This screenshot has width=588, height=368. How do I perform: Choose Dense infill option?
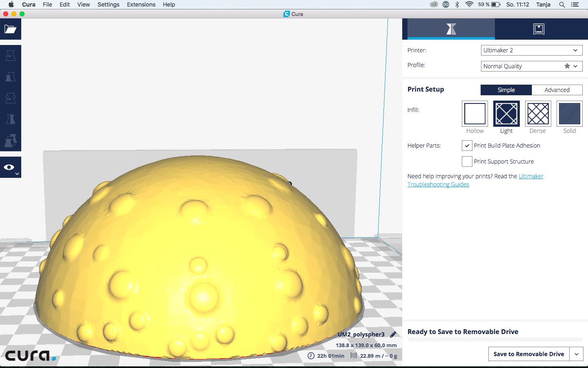click(x=538, y=114)
